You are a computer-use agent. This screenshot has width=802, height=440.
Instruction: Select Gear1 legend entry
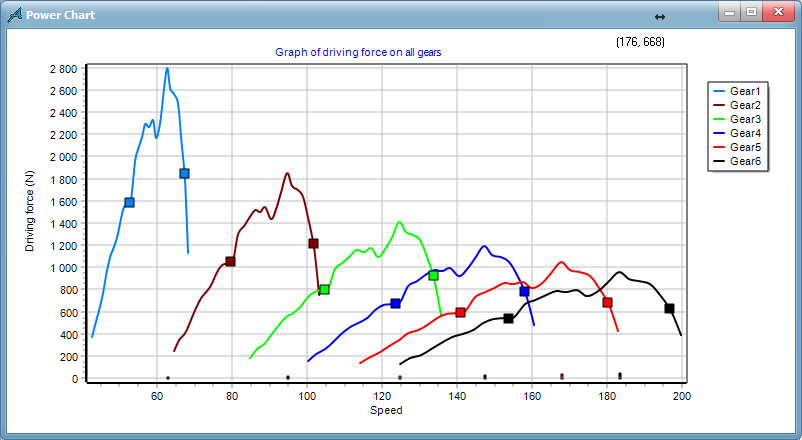(737, 91)
